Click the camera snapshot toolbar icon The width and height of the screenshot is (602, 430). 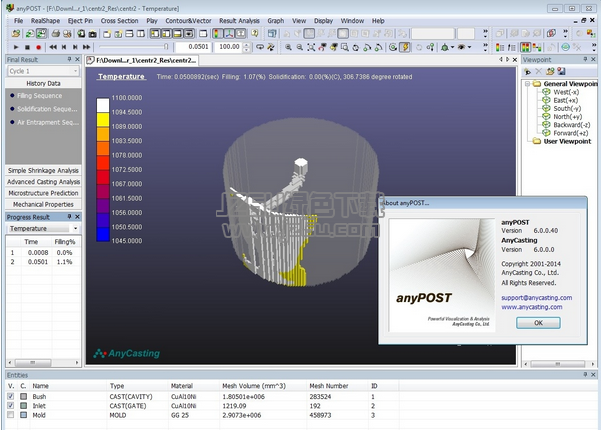tap(93, 34)
